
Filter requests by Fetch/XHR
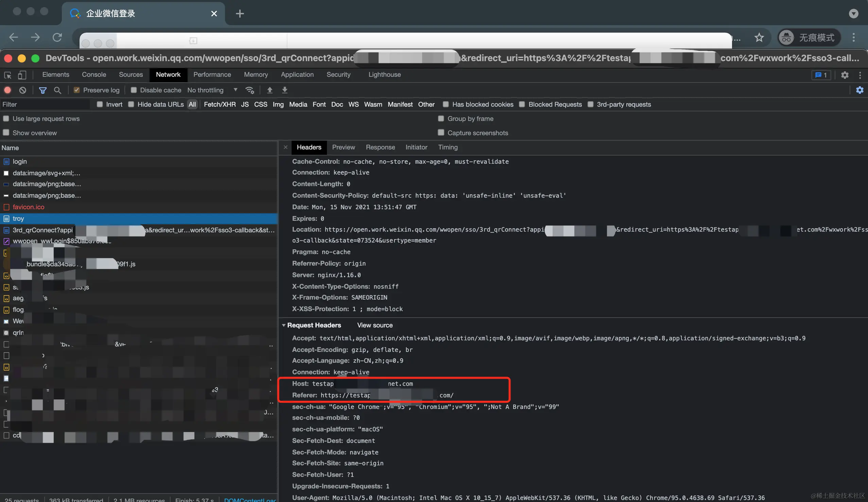point(220,104)
